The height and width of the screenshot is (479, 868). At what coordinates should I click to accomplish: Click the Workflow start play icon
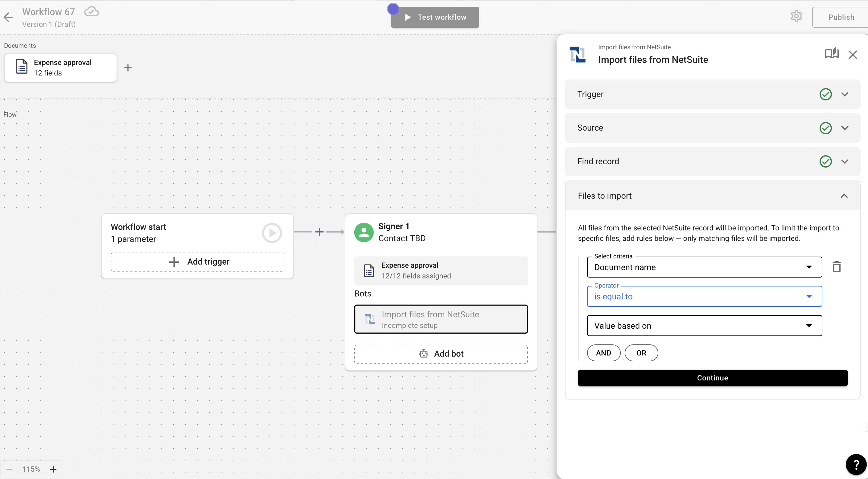point(272,233)
